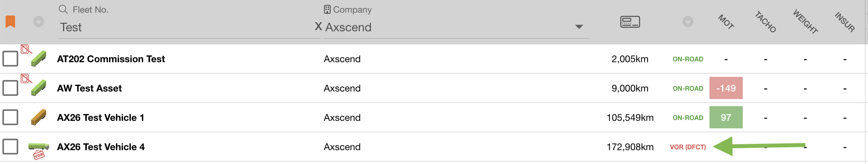Open the AX26 Test Vehicle 1 link

[101, 118]
